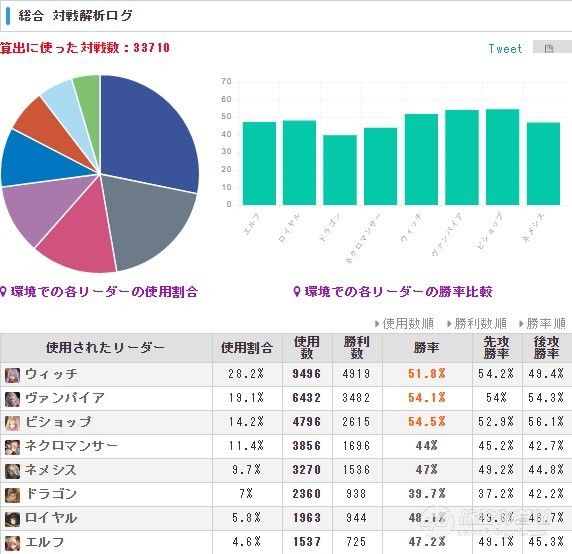The height and width of the screenshot is (554, 572).
Task: Click ヴァンパイア name in the table
Action: (65, 398)
